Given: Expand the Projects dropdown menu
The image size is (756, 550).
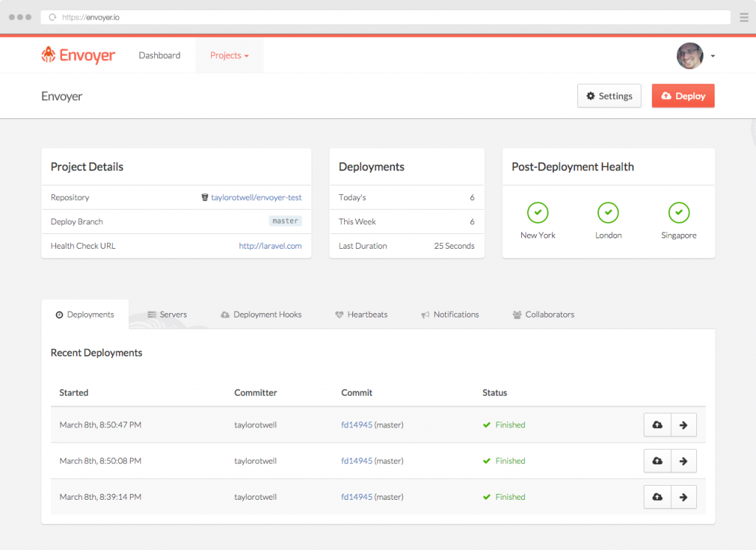Looking at the screenshot, I should coord(229,55).
